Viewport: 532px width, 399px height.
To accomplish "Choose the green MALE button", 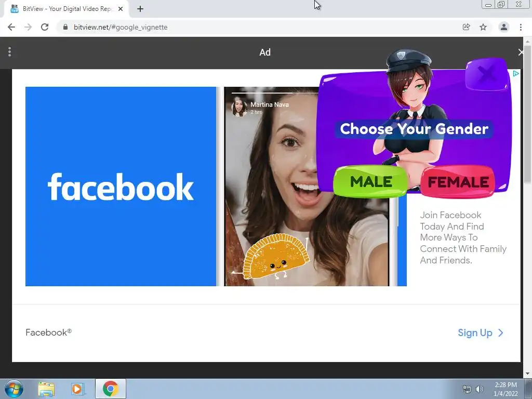I will click(370, 181).
